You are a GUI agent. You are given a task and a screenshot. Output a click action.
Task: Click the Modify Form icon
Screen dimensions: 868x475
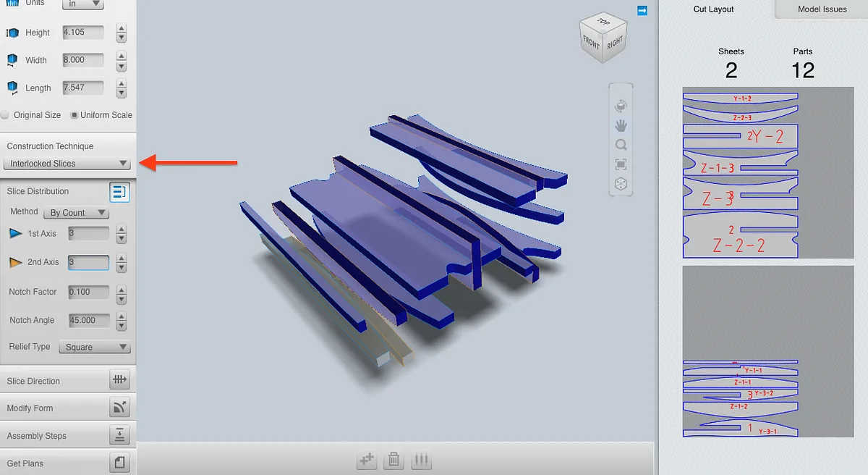[x=119, y=408]
